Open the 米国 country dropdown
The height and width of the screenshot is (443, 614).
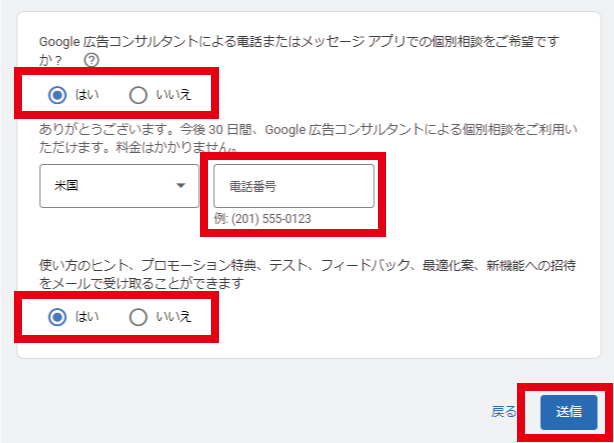click(x=119, y=186)
